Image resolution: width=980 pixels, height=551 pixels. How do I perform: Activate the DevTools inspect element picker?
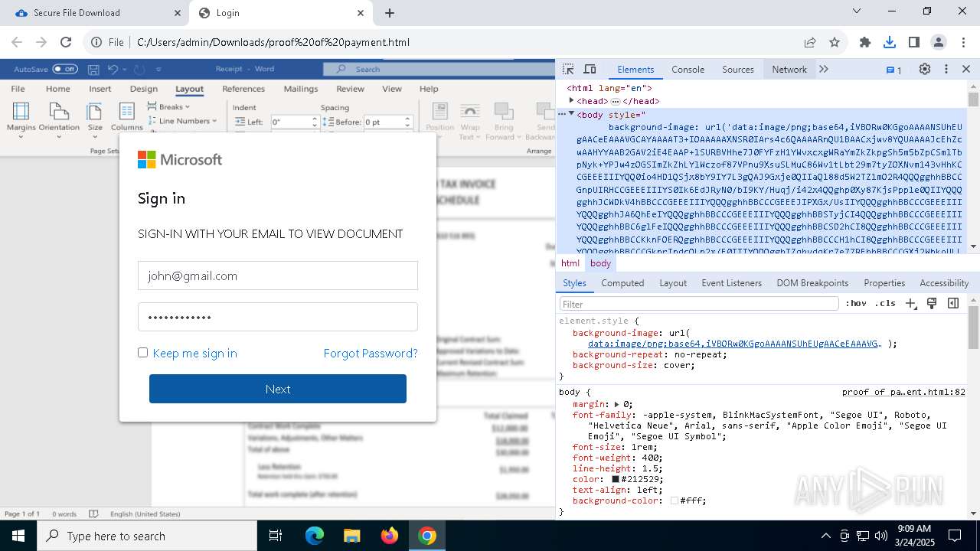568,69
